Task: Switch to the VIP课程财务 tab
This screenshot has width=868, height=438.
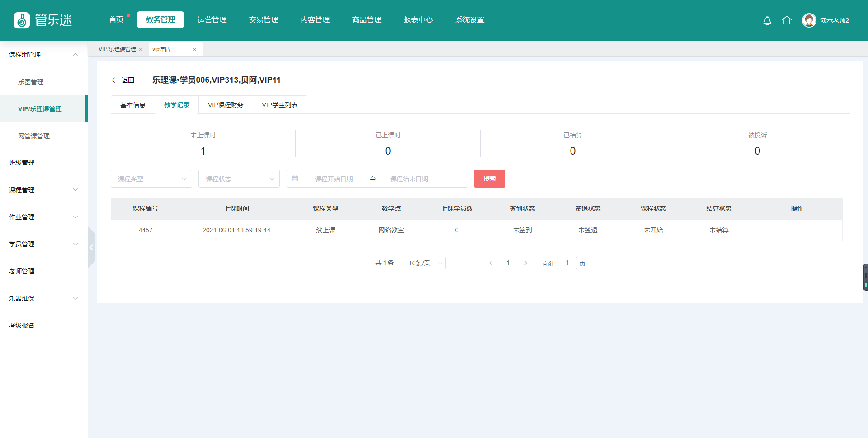Action: click(225, 105)
